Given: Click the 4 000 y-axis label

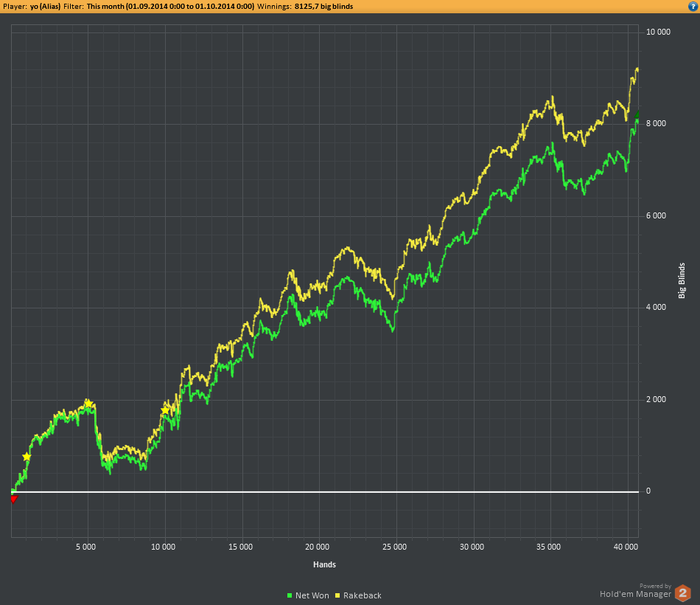Looking at the screenshot, I should 656,307.
